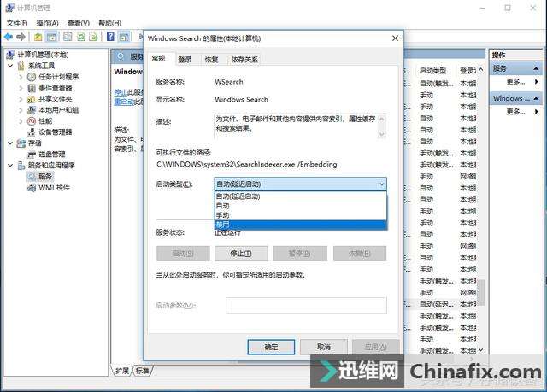Image resolution: width=547 pixels, height=392 pixels.
Task: Click the 本地用户和组 users icon
Action: 32,110
